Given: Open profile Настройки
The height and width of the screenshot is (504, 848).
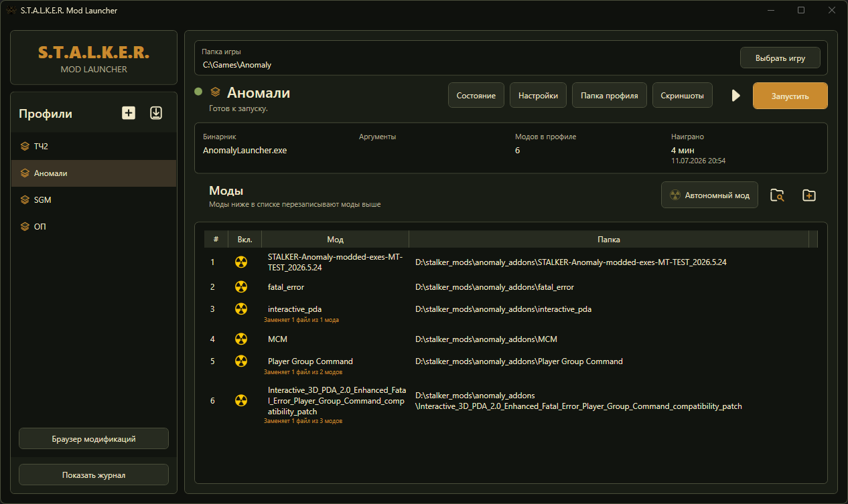Looking at the screenshot, I should click(539, 95).
